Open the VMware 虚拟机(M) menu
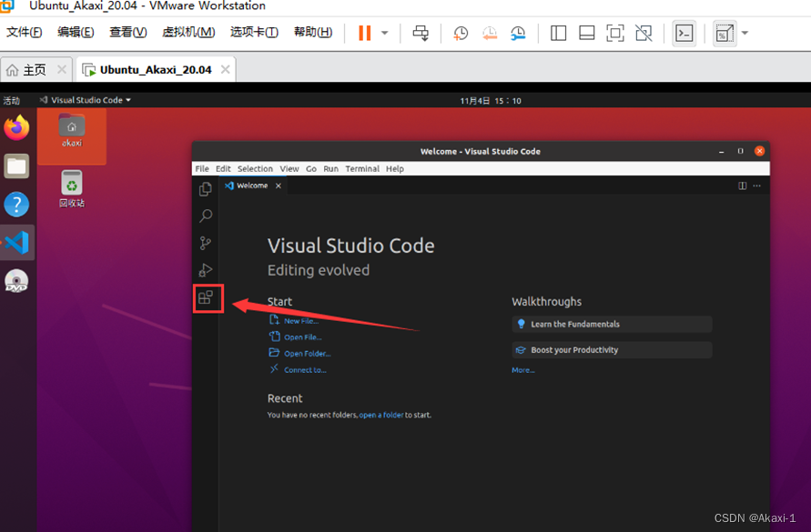The height and width of the screenshot is (532, 811). click(188, 32)
